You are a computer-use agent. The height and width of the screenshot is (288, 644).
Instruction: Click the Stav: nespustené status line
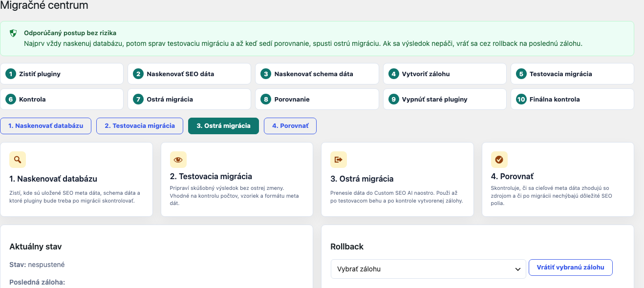37,265
